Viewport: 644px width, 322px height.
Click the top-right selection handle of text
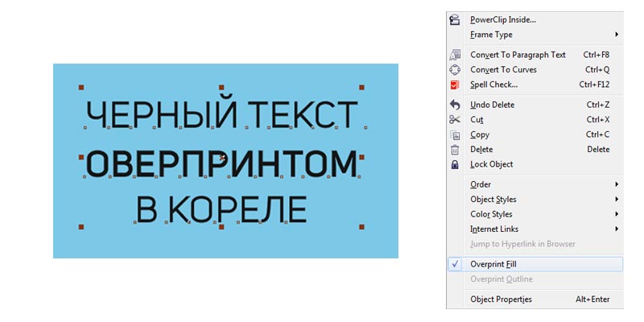(x=361, y=87)
